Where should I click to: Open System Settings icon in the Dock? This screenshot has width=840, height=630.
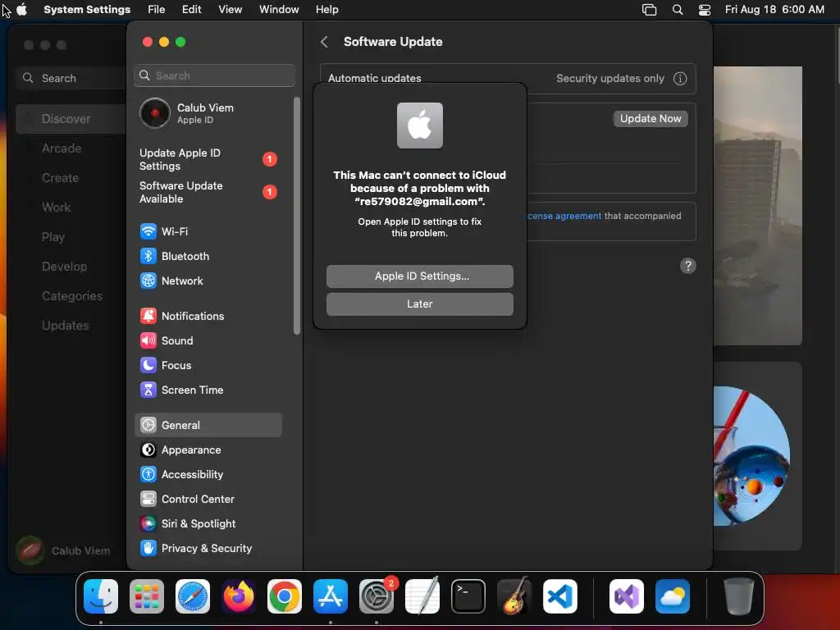(x=377, y=596)
